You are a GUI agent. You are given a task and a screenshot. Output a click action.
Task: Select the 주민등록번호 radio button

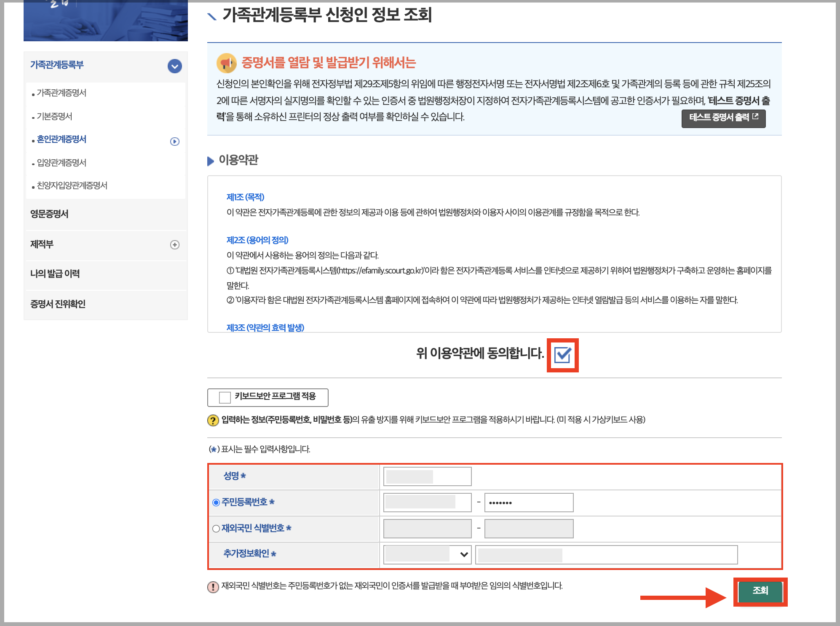[216, 502]
